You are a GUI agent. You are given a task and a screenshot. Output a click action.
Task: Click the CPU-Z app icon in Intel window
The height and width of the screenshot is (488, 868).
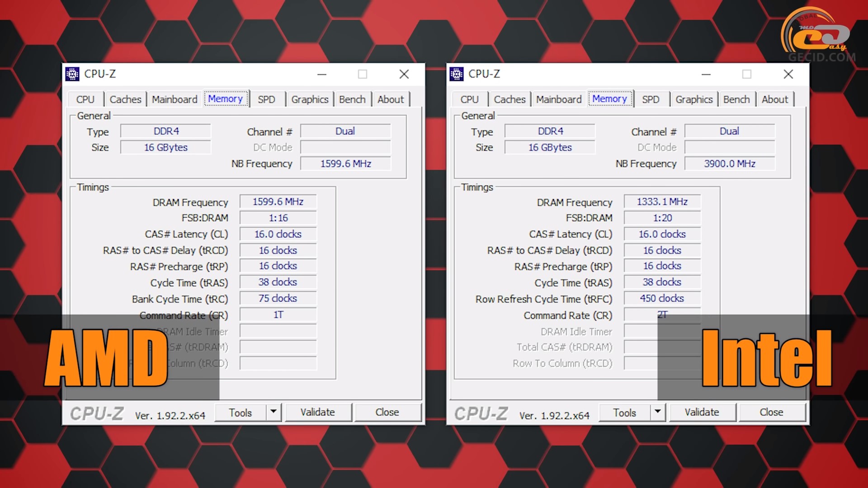coord(457,74)
